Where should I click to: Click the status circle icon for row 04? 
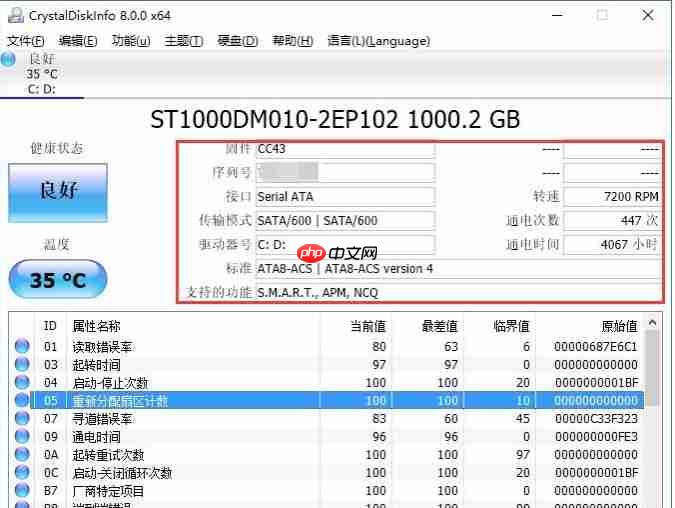[x=22, y=382]
